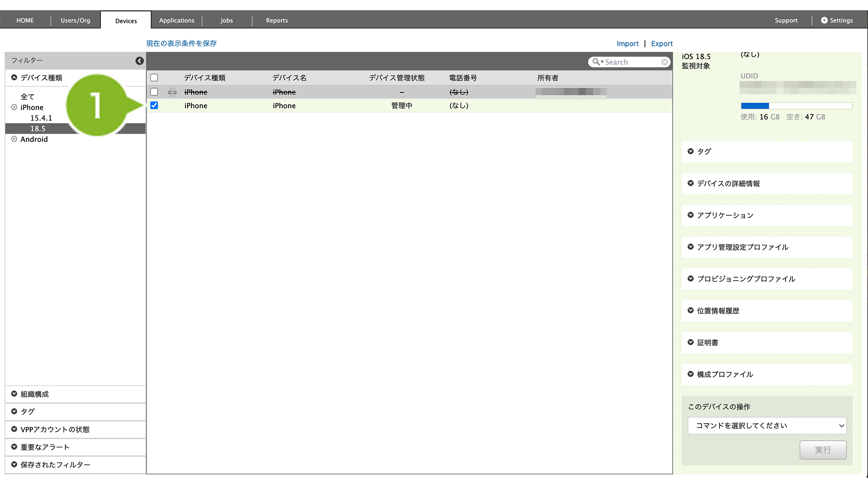Click the iPhone tree circle icon
The image size is (868, 488).
[14, 107]
